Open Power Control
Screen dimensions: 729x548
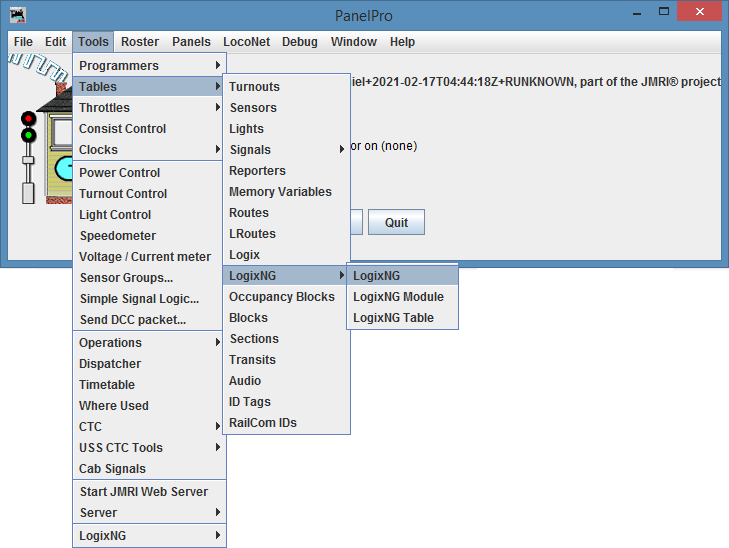pyautogui.click(x=149, y=172)
